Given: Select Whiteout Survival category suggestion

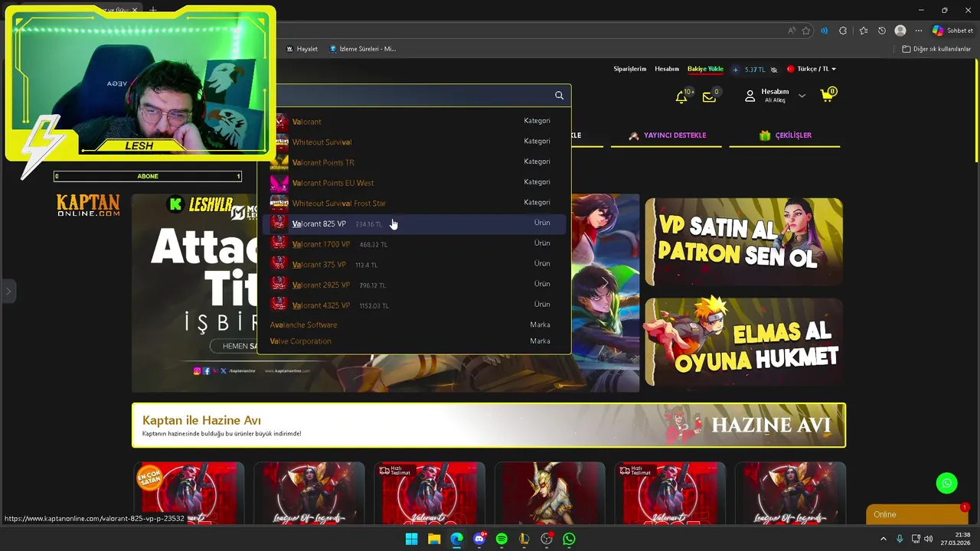Looking at the screenshot, I should (413, 142).
